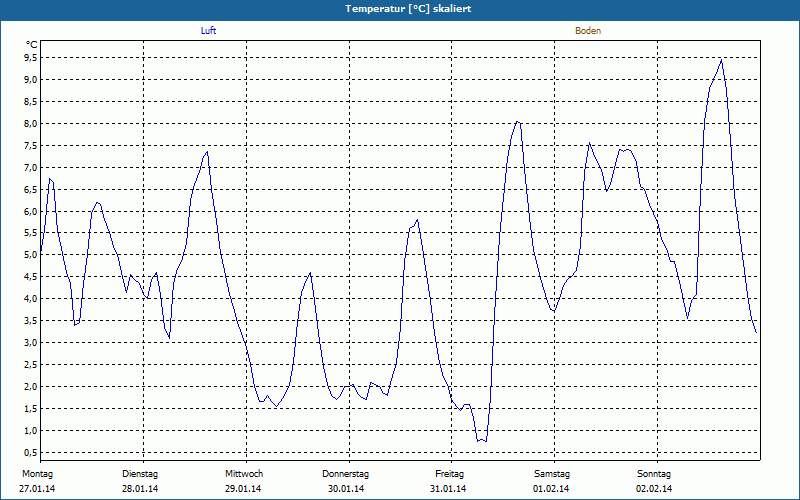Click the 'Freitag' day label
Screen dimensions: 800x500
point(449,474)
